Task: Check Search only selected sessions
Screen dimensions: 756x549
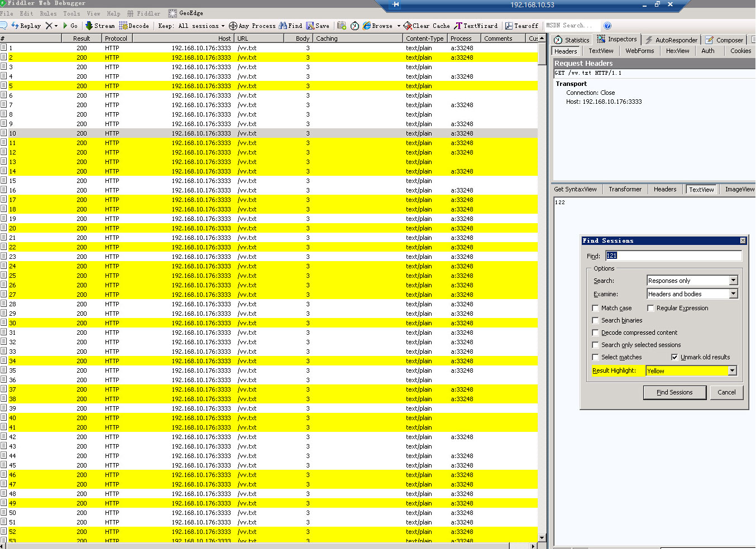Action: click(x=596, y=345)
